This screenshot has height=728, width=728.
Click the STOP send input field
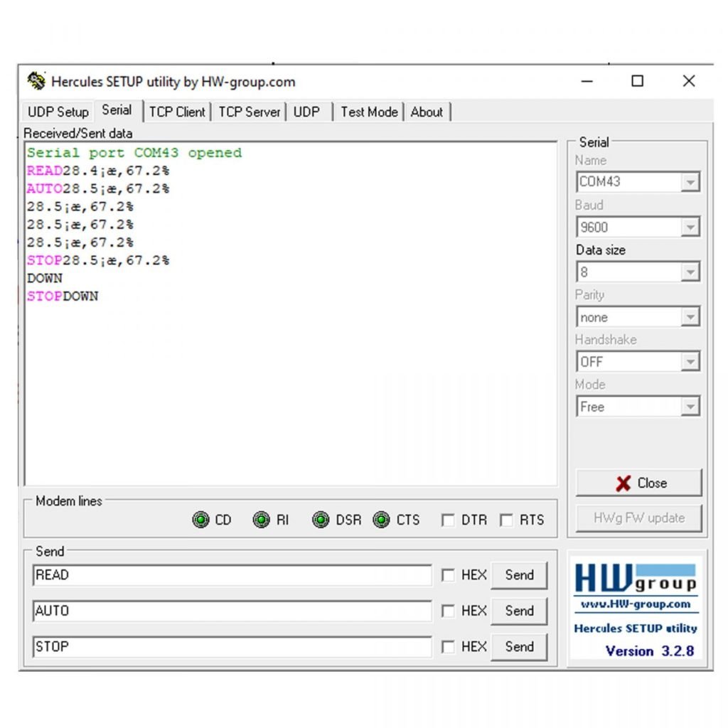point(232,647)
